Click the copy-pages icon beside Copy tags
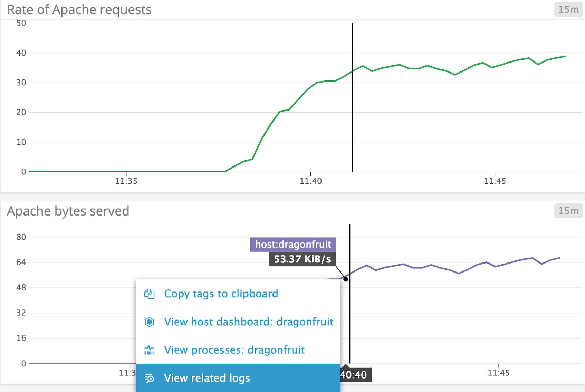 click(149, 294)
